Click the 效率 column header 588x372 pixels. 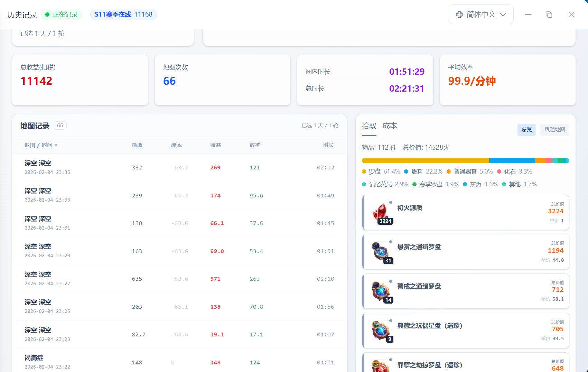[x=255, y=145]
